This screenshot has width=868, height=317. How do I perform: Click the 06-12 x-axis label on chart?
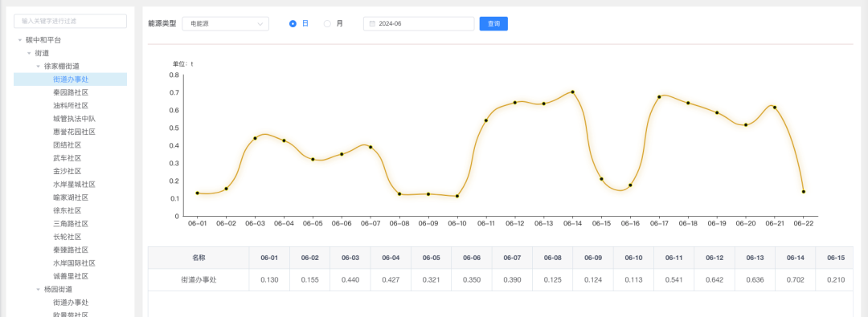click(515, 223)
